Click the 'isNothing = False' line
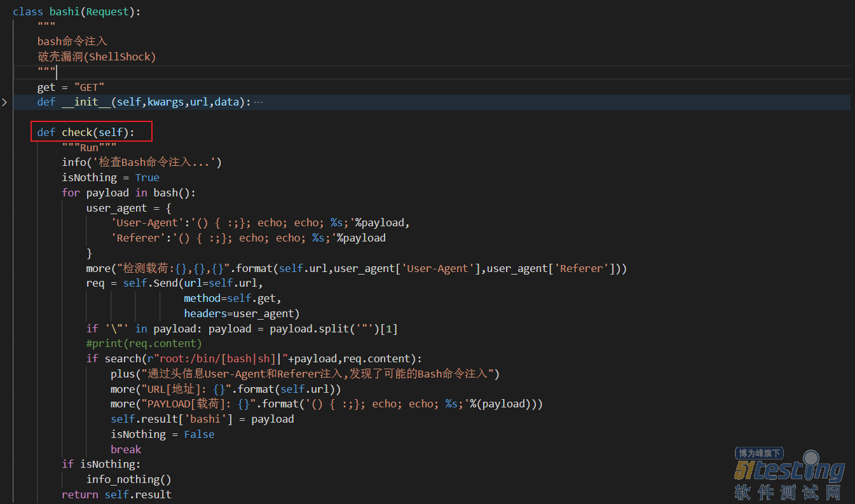 coord(163,434)
